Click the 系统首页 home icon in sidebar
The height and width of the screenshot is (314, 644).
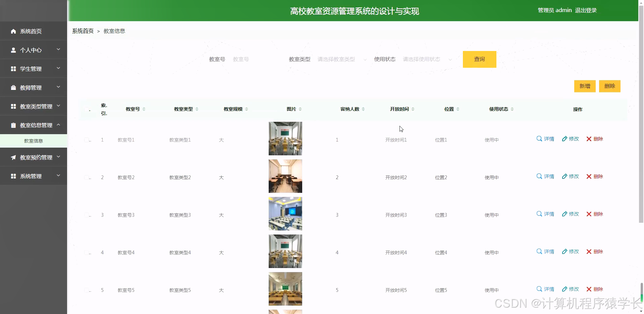click(x=13, y=31)
